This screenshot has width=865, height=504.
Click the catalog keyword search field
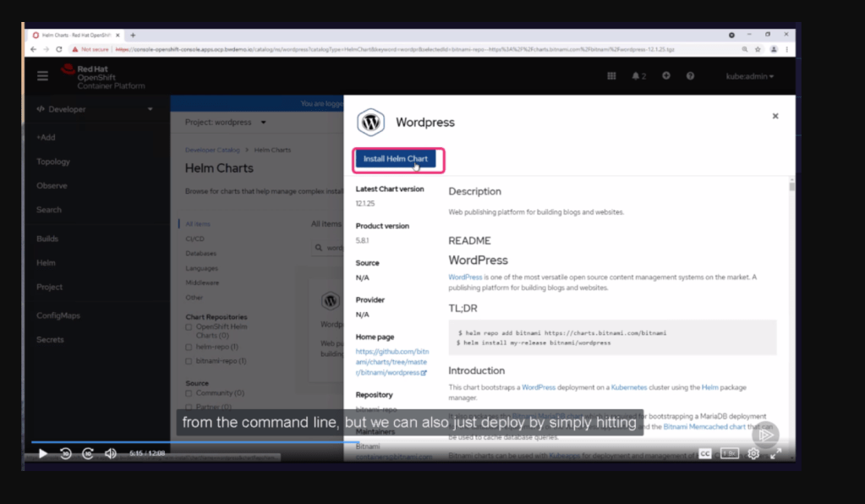(x=327, y=248)
